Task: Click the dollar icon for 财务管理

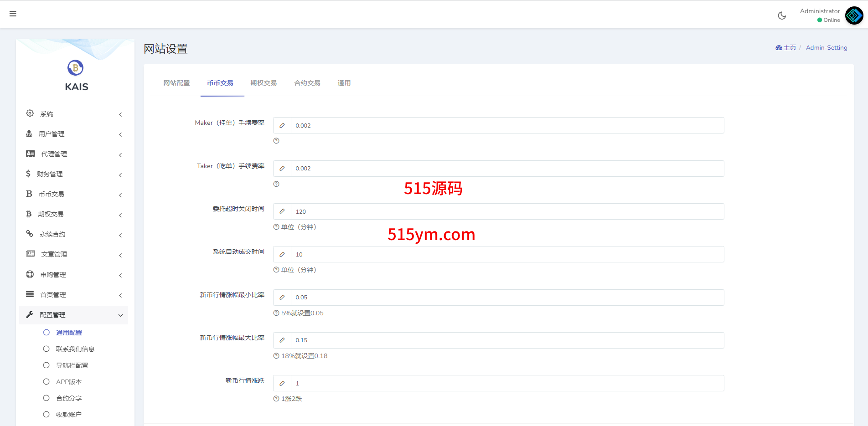Action: point(28,174)
